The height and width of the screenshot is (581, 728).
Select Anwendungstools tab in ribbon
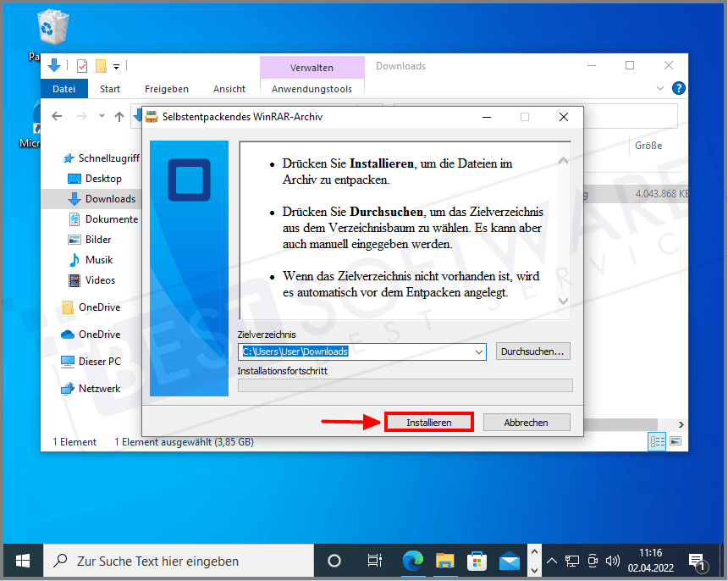point(312,89)
